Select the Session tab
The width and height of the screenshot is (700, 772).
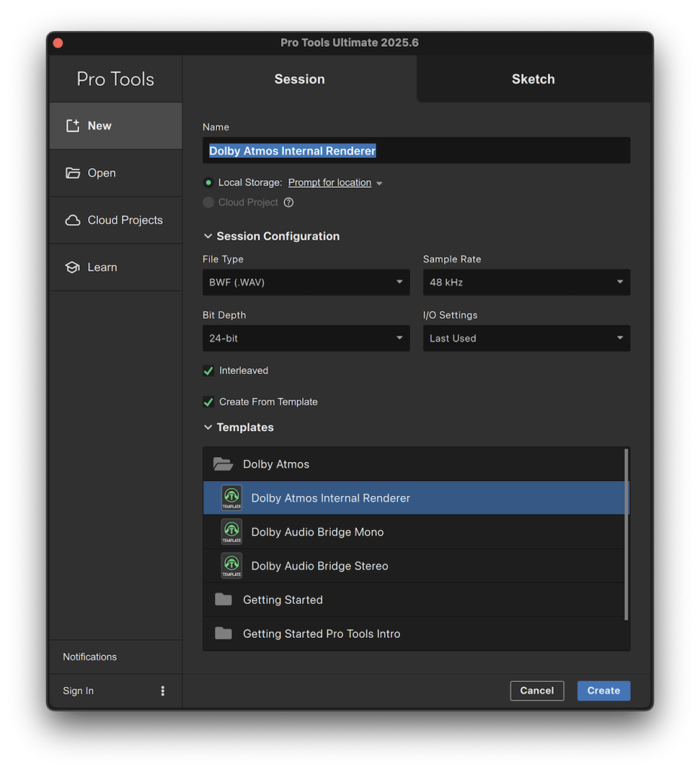299,79
